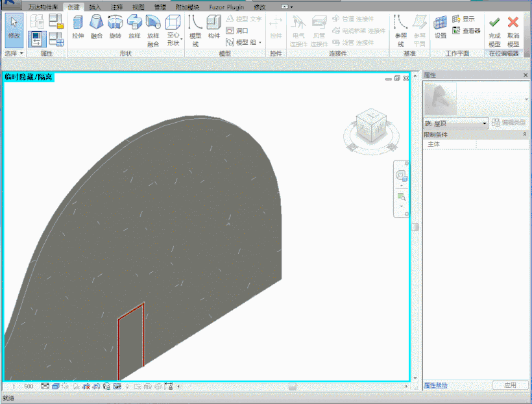Click the family preview thumbnail in 属性

pos(441,99)
